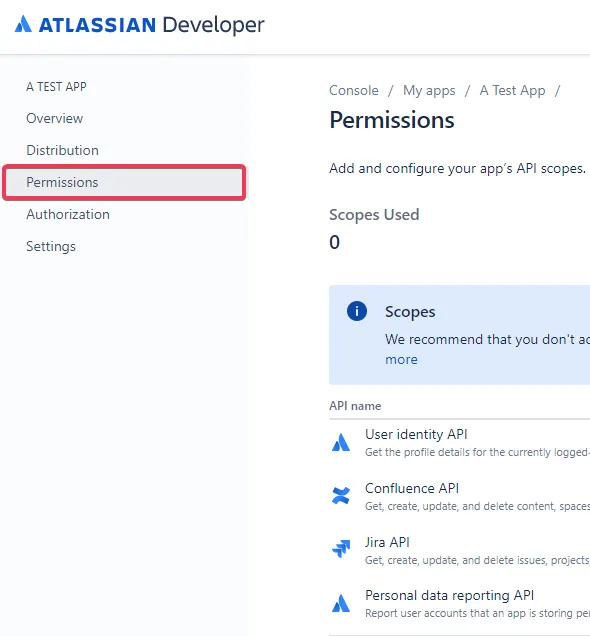Click the A Test App breadcrumb link
590x636 pixels.
[x=513, y=90]
